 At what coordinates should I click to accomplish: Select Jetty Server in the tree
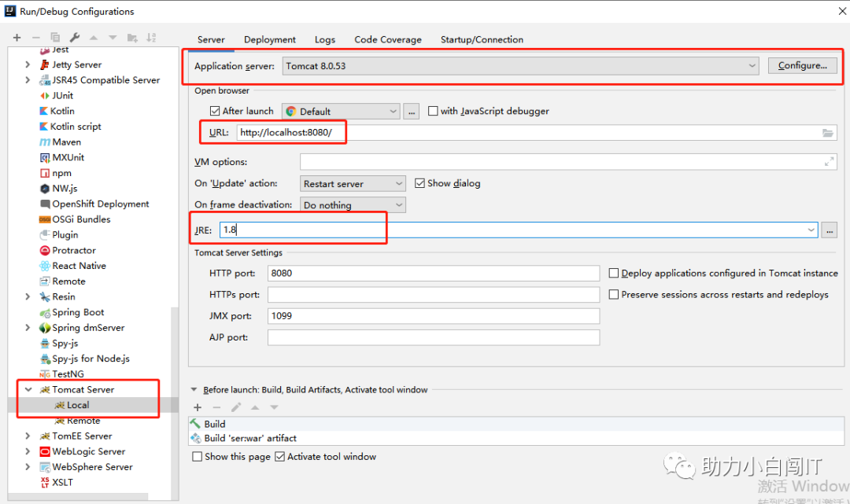tap(76, 64)
